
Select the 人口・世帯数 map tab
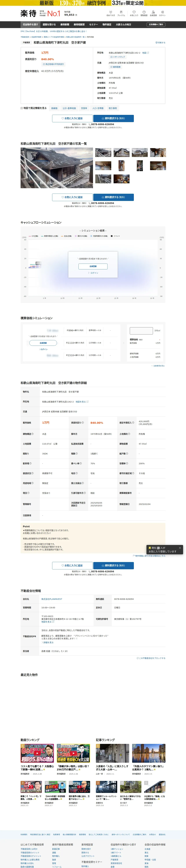coord(98,108)
